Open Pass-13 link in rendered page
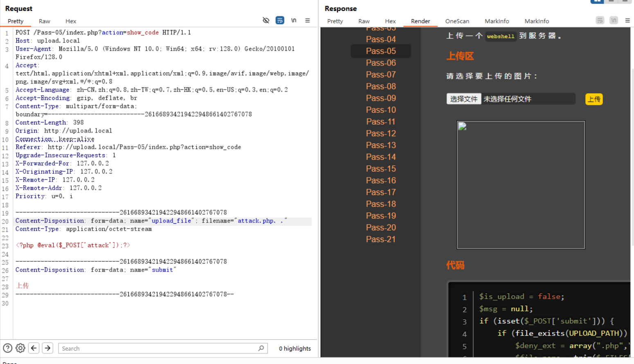Image resolution: width=634 pixels, height=364 pixels. coord(381,145)
